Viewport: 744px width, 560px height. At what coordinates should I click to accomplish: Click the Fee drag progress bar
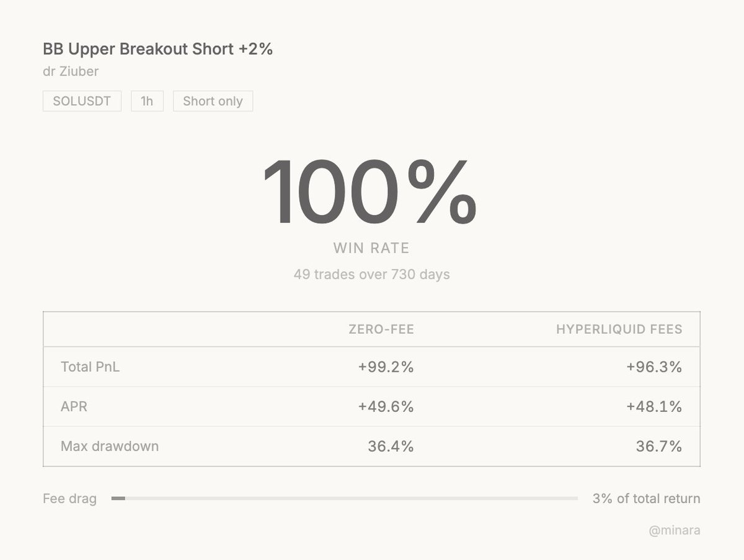pos(344,498)
